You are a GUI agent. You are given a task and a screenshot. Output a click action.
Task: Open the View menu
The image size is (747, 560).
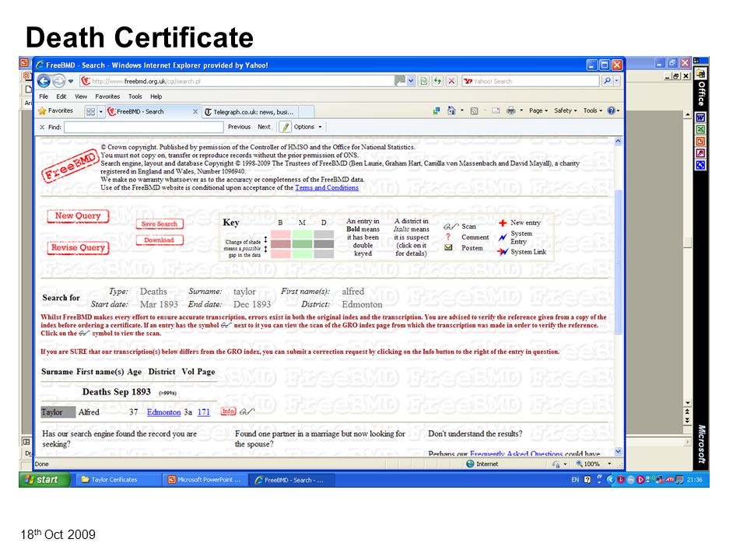pyautogui.click(x=81, y=96)
